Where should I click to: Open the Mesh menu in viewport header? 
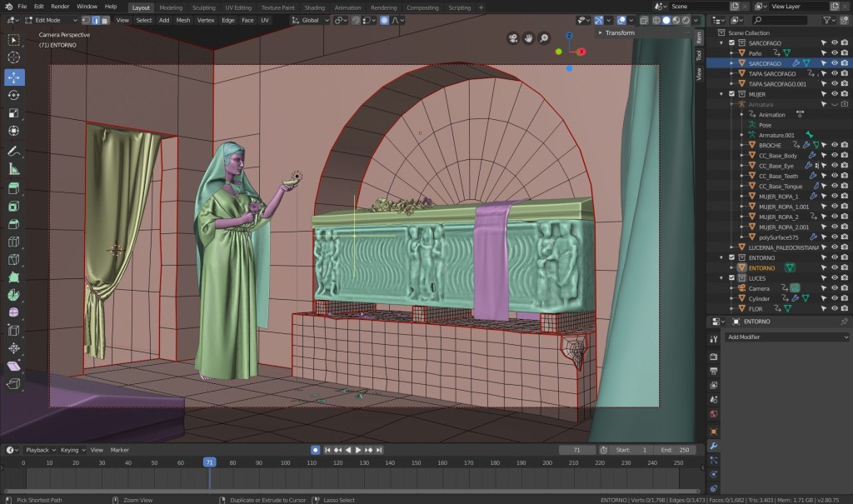click(182, 20)
